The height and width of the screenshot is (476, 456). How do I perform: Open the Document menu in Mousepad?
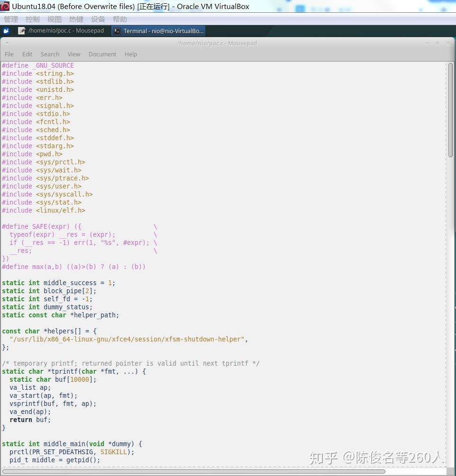(x=102, y=54)
